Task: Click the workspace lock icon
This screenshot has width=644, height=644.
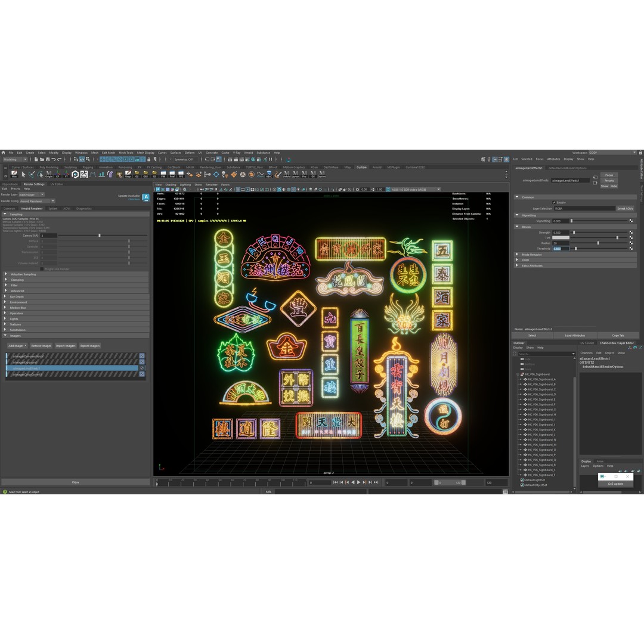Action: coord(640,153)
